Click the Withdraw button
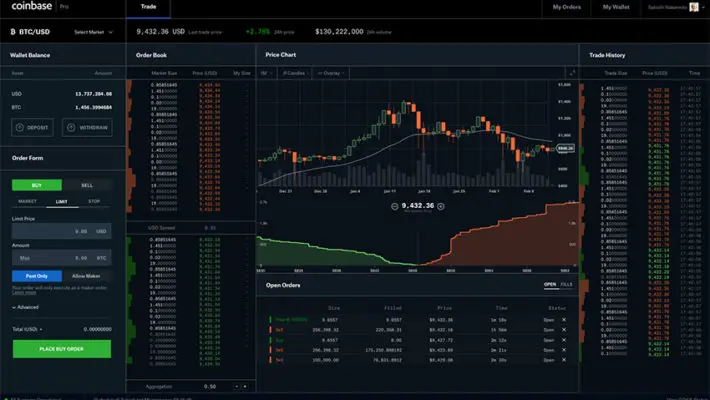Image resolution: width=710 pixels, height=400 pixels. coord(87,127)
